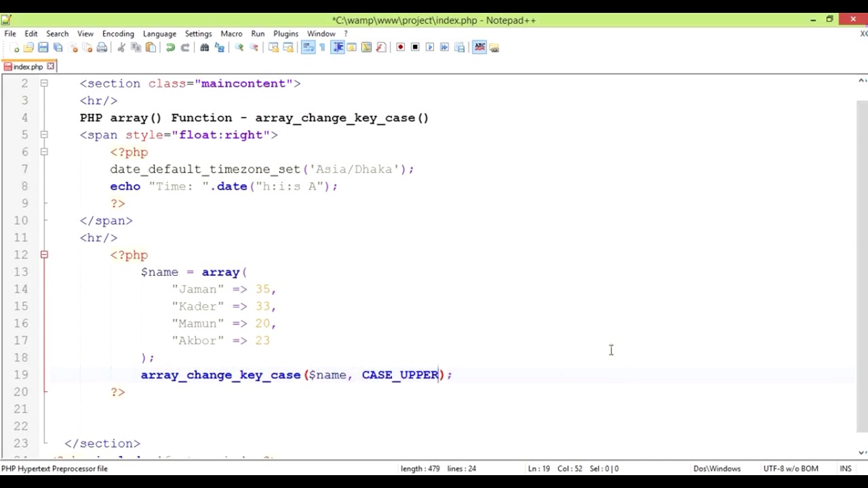Collapse the red fold marker on line 12
This screenshot has width=868, height=488.
[x=44, y=255]
